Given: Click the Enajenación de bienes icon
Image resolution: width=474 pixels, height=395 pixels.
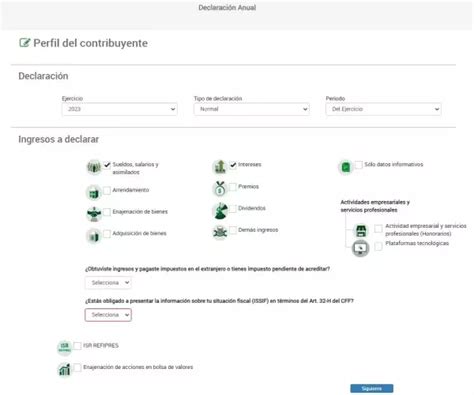Looking at the screenshot, I should click(94, 214).
